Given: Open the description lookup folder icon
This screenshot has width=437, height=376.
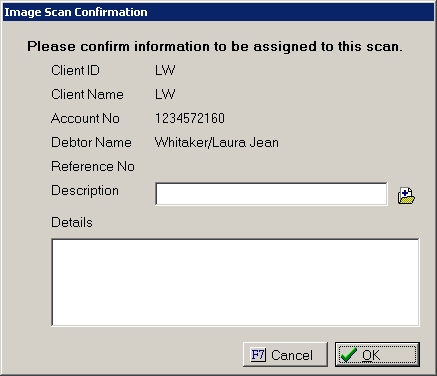Looking at the screenshot, I should [406, 196].
